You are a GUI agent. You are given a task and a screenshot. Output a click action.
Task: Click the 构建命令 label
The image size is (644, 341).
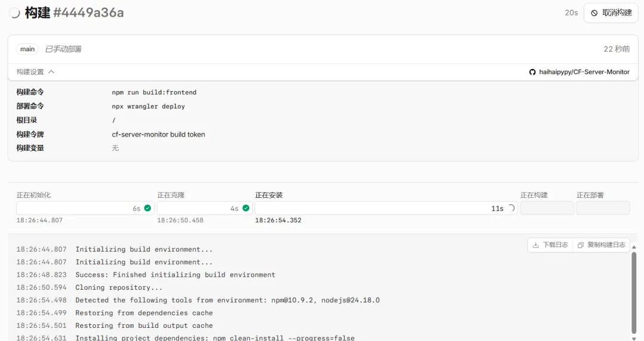[30, 92]
